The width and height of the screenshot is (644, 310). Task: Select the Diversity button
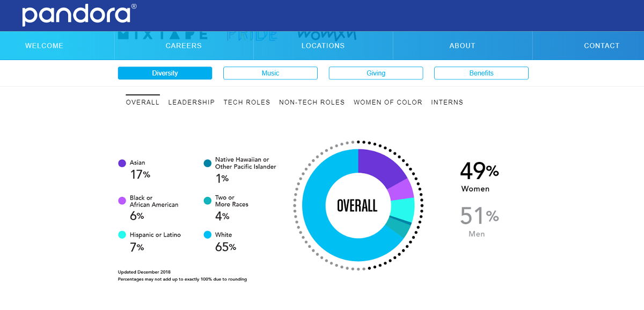coord(165,73)
